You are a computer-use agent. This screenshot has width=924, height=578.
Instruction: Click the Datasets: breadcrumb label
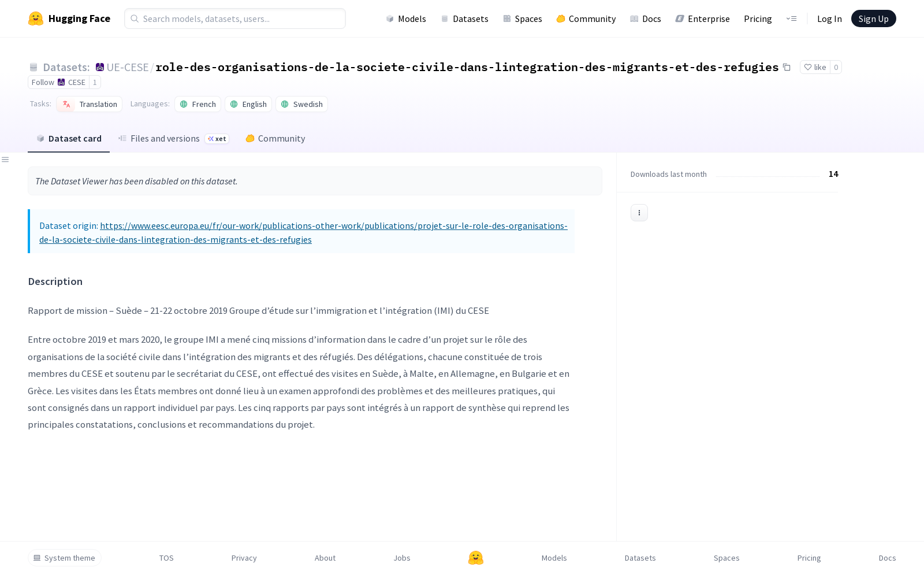tap(66, 67)
